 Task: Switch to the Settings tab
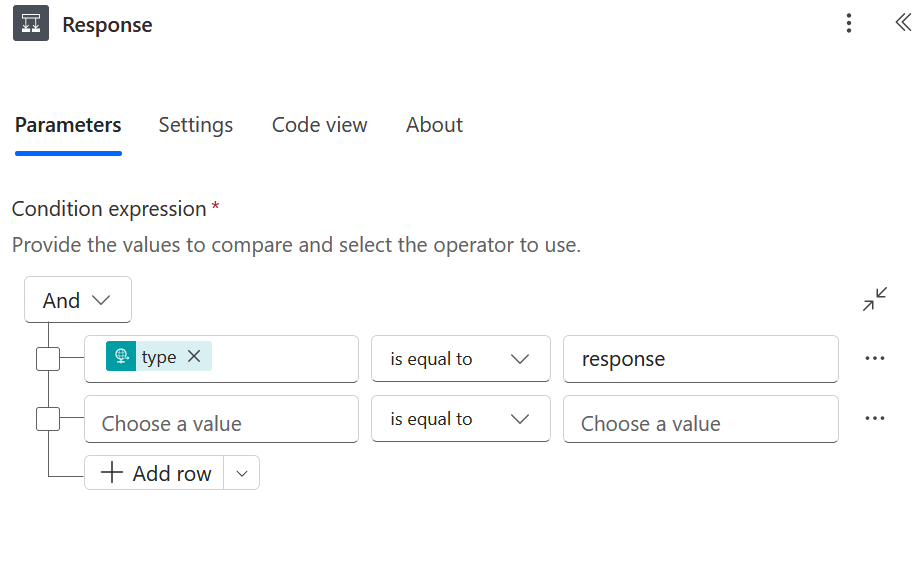pyautogui.click(x=195, y=125)
